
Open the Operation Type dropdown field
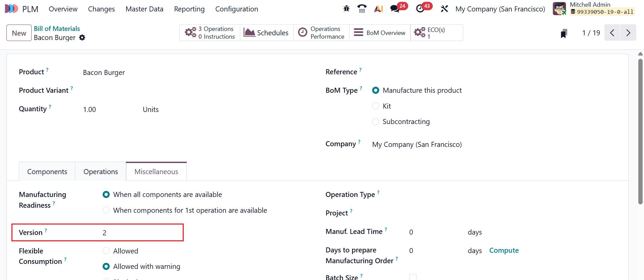pyautogui.click(x=512, y=195)
